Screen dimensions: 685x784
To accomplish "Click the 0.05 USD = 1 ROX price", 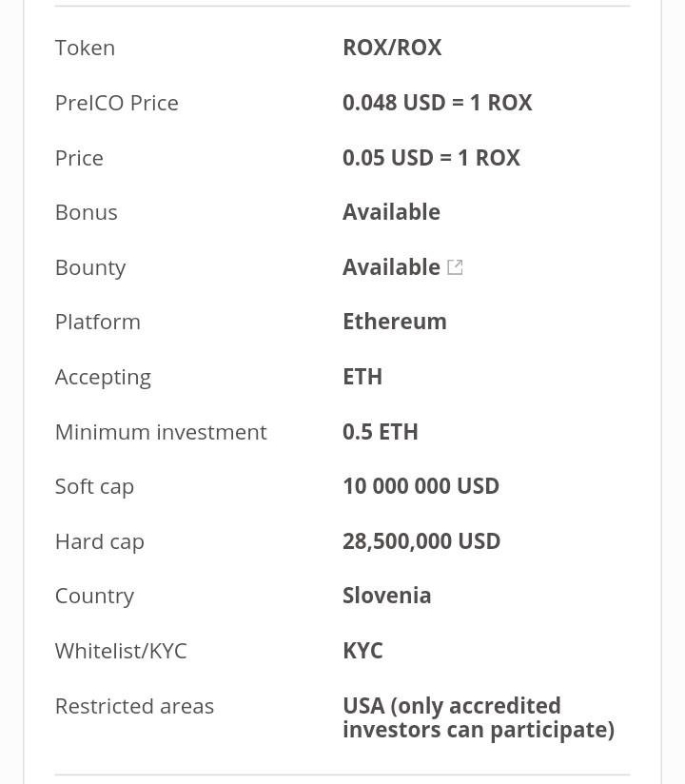I will click(x=431, y=158).
